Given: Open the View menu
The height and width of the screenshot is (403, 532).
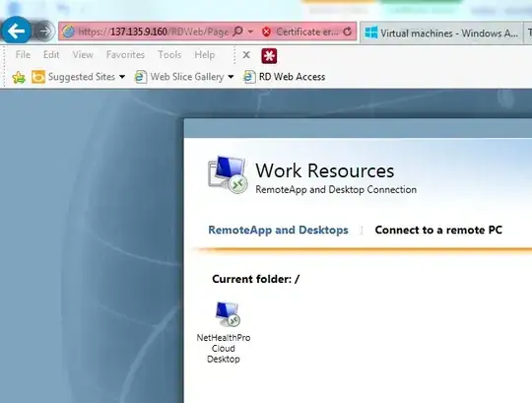Looking at the screenshot, I should (x=83, y=54).
